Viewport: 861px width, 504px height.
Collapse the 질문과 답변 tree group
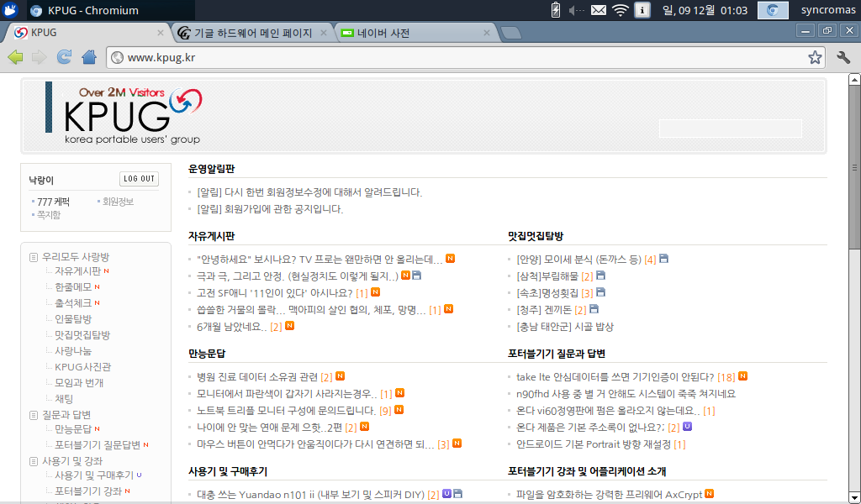34,415
